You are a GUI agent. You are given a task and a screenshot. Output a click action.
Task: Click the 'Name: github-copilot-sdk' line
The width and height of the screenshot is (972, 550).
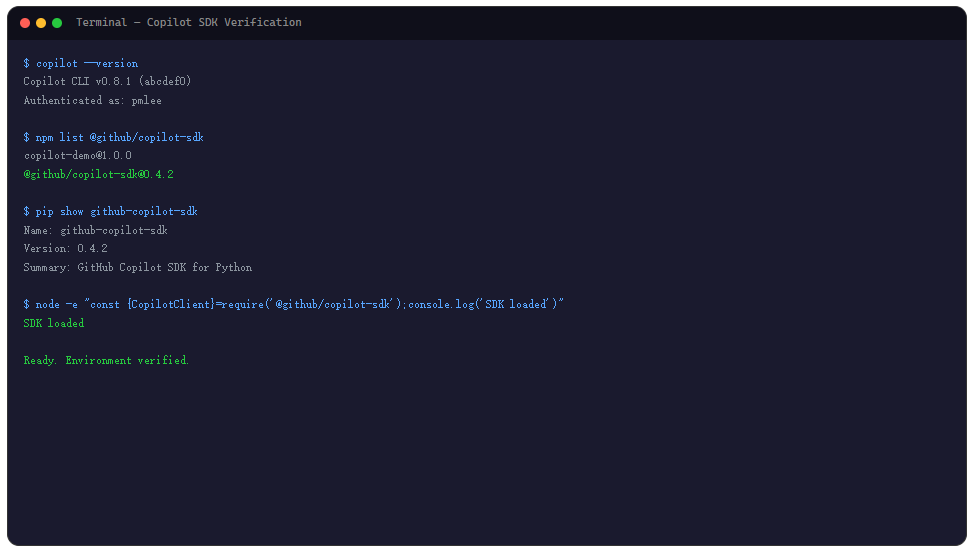[x=95, y=230]
